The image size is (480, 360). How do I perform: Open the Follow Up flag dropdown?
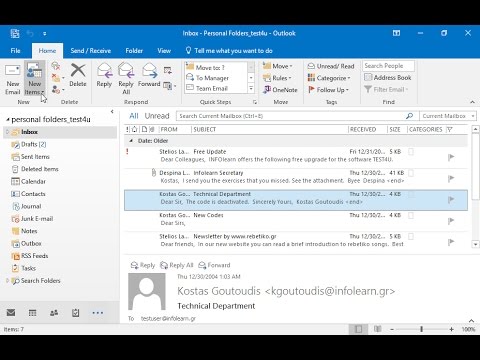(328, 90)
